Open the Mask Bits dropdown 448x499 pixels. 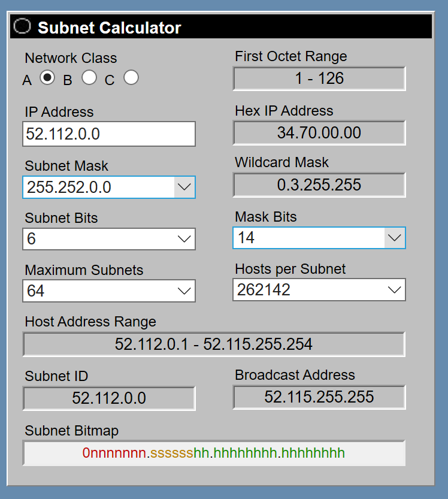319,238
